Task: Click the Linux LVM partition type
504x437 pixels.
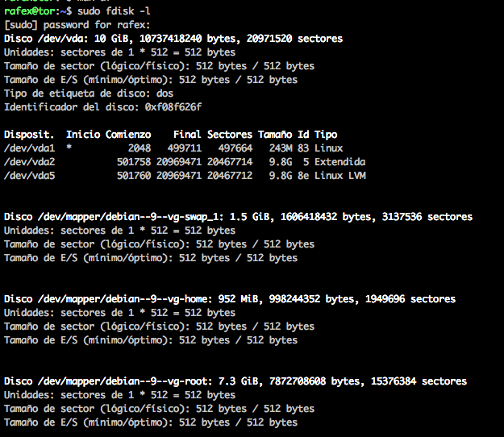Action: (339, 176)
